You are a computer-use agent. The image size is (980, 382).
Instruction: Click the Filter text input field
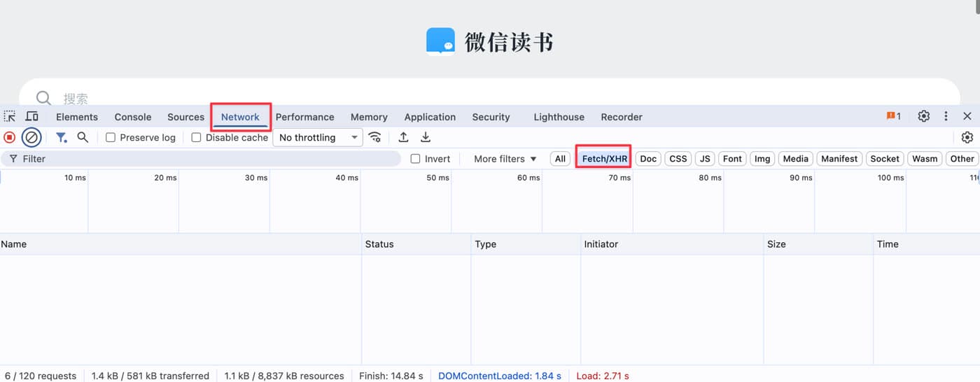pyautogui.click(x=202, y=159)
